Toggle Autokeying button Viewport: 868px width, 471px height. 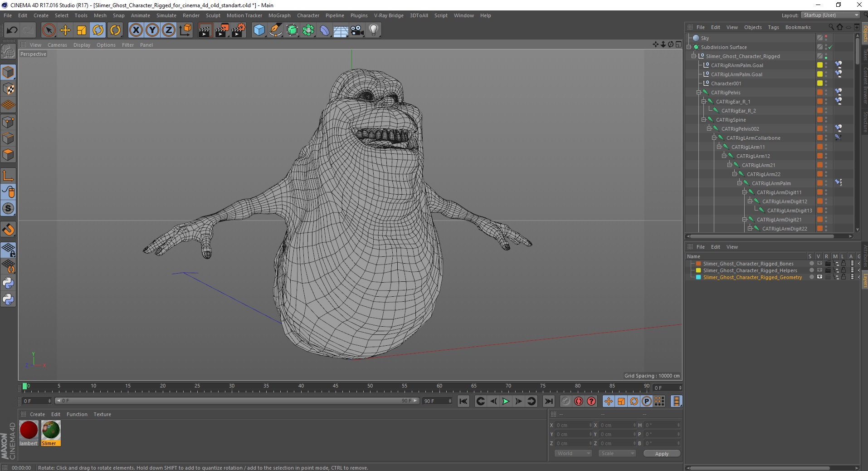(578, 401)
